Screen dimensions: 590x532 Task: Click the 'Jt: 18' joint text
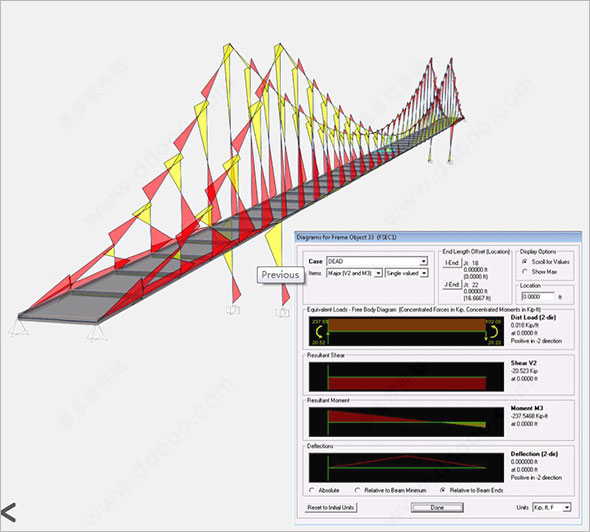pos(471,263)
